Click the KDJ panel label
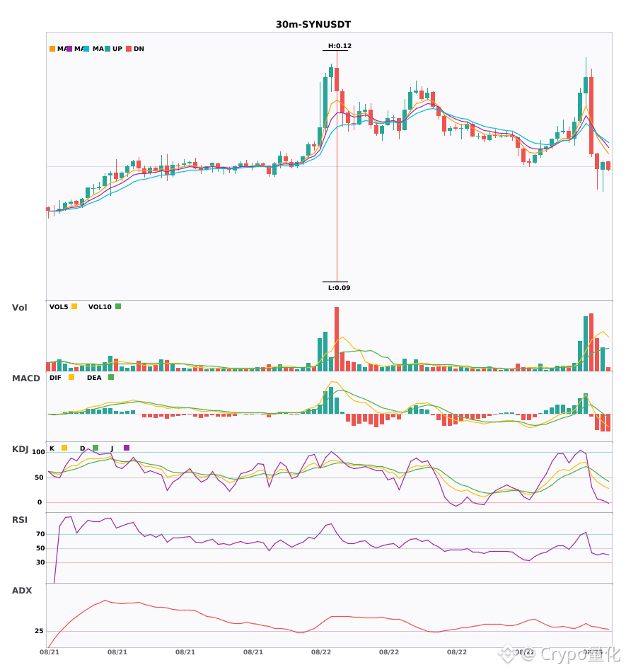The width and height of the screenshot is (626, 672). pyautogui.click(x=20, y=449)
